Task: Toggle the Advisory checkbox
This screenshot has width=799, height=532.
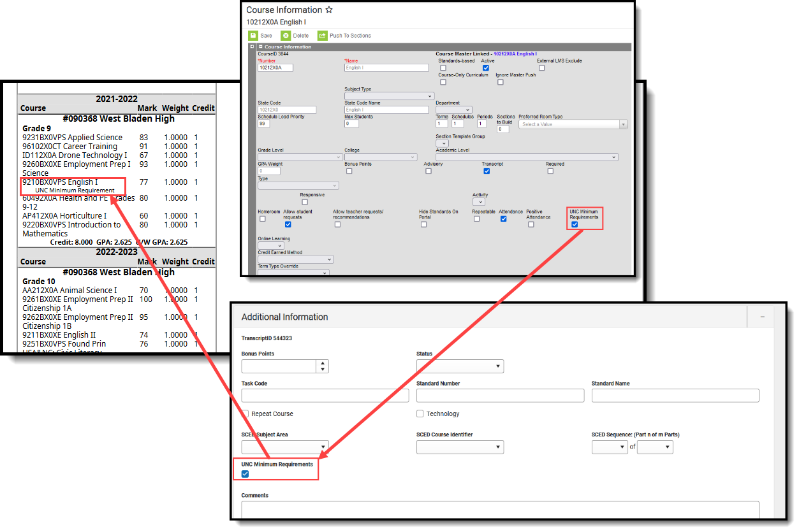Action: coord(429,171)
